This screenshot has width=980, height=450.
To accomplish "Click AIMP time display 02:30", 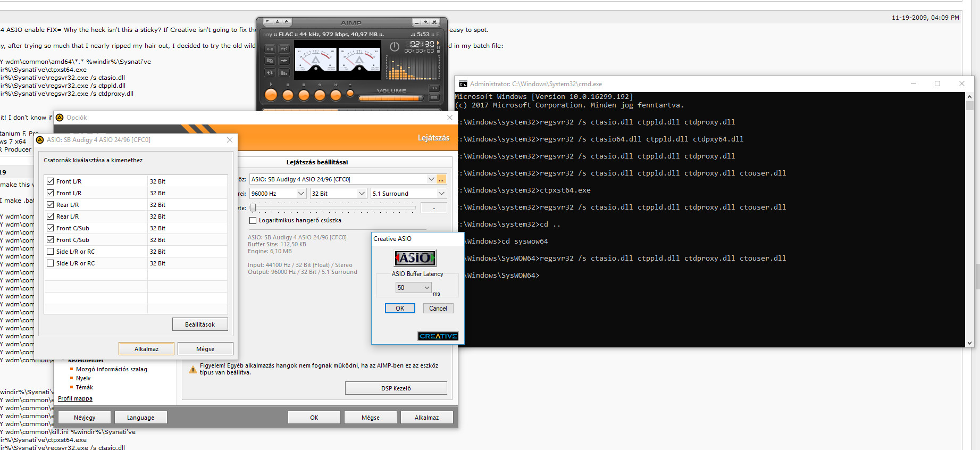I will (422, 44).
